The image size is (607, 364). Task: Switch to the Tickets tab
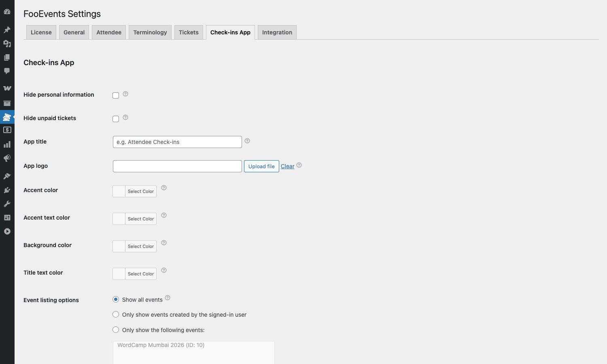[x=189, y=32]
